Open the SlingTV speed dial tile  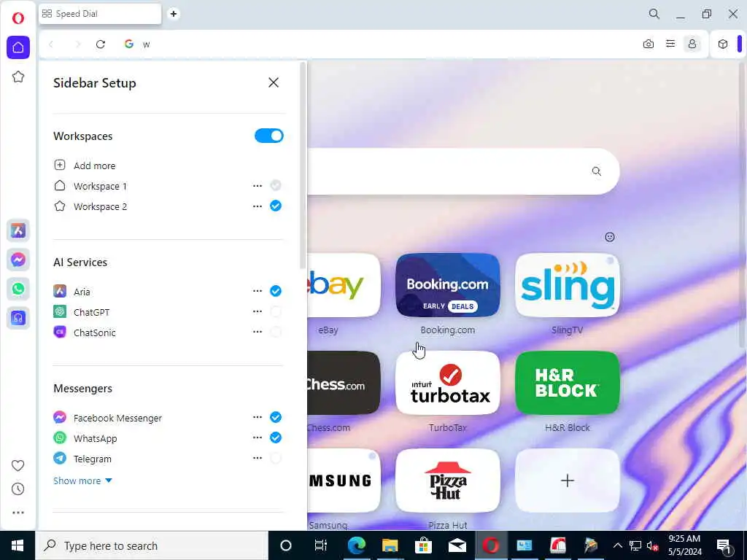568,285
